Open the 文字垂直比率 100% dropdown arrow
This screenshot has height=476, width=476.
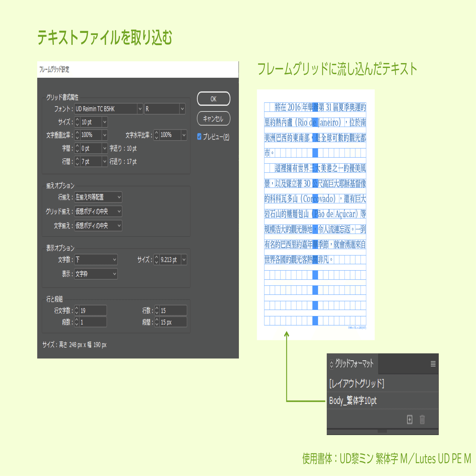105,135
